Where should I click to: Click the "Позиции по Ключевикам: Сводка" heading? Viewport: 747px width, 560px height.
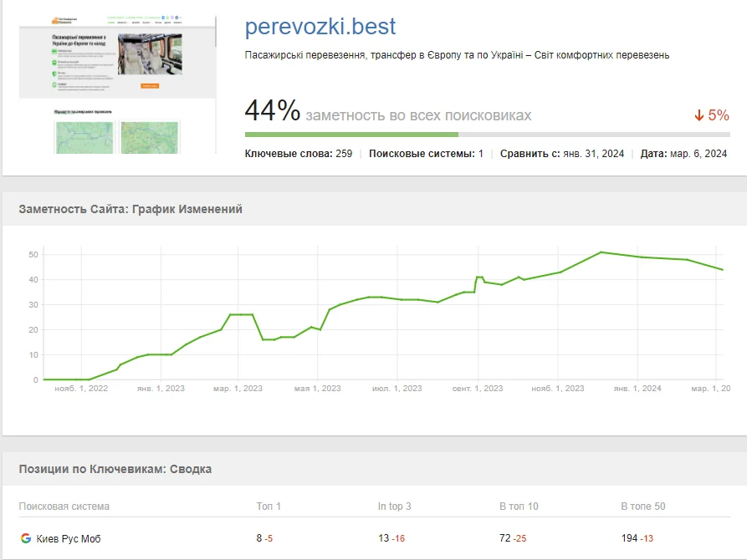tap(115, 469)
